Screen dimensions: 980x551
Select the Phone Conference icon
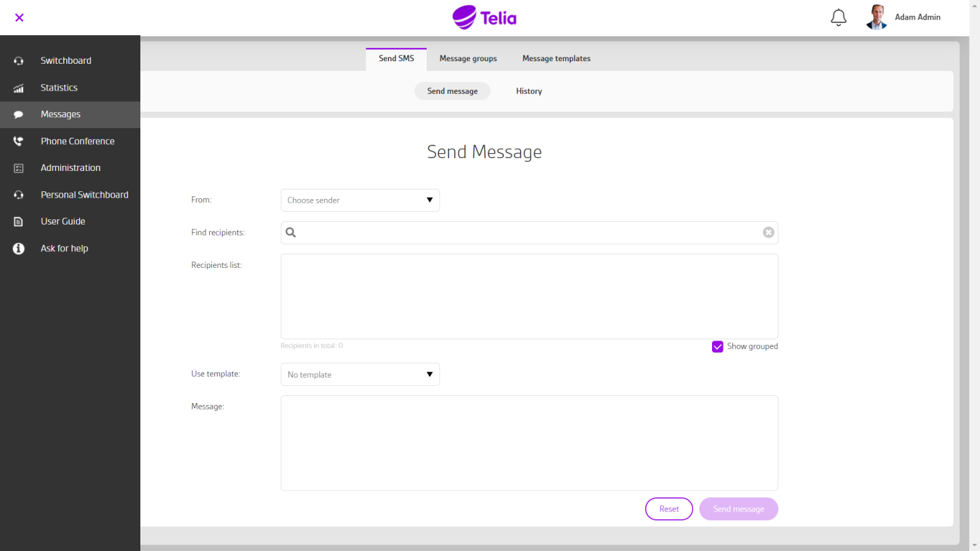click(19, 141)
